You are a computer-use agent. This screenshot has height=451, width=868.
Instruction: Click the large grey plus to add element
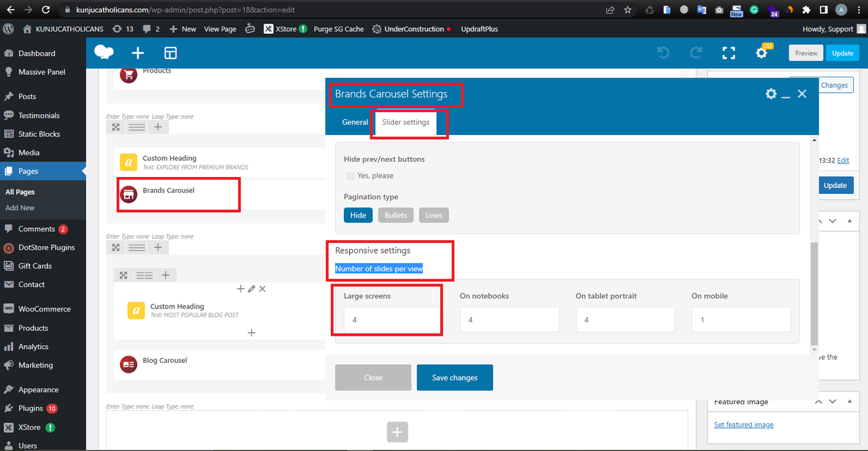pos(397,432)
